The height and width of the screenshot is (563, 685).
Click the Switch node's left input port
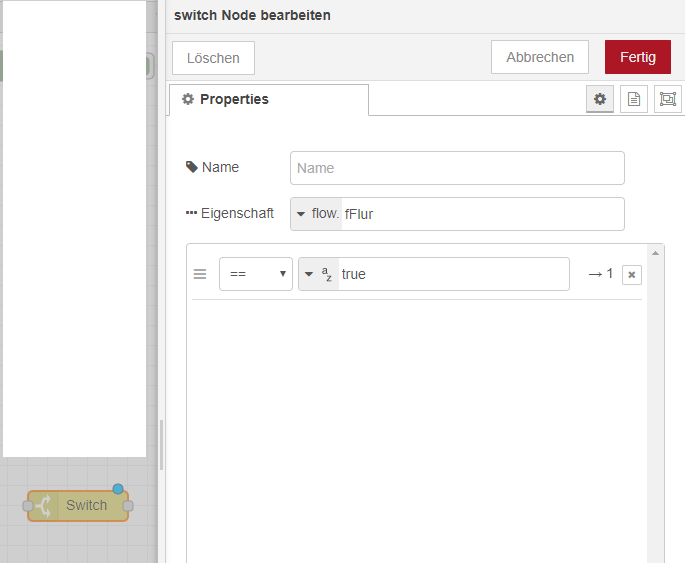tap(28, 506)
